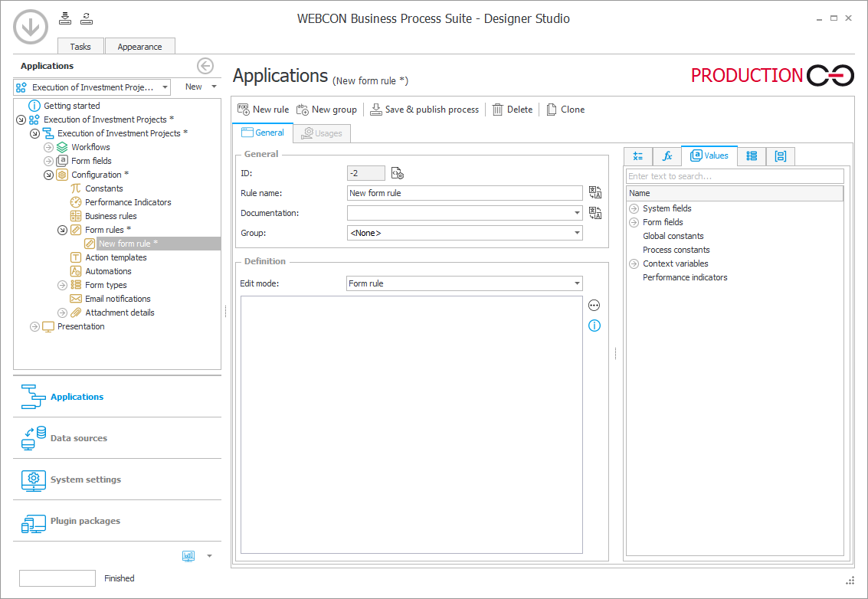Select the Usages tab
868x599 pixels.
pos(322,133)
